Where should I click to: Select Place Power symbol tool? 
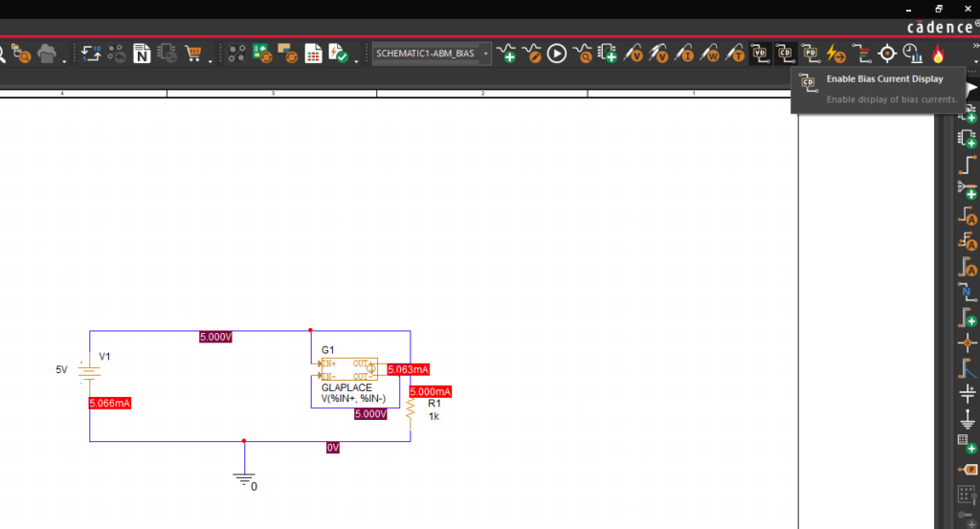967,393
